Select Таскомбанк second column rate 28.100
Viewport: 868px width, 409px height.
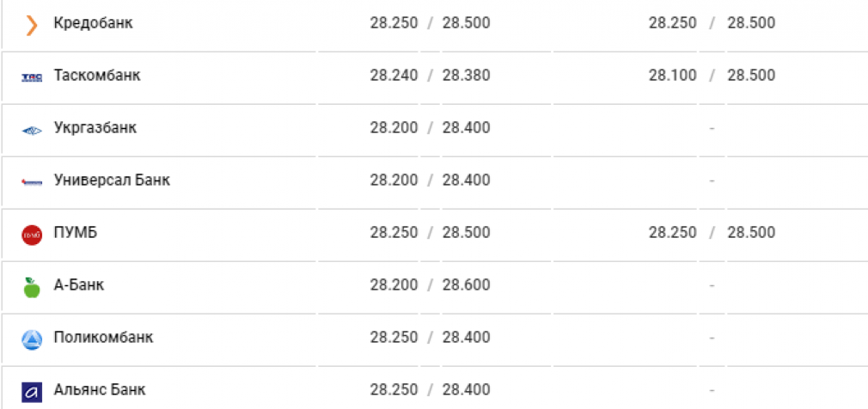673,76
